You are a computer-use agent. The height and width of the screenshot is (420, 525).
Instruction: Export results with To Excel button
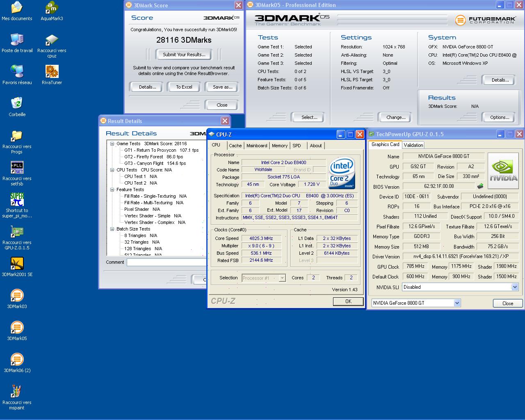pos(184,87)
